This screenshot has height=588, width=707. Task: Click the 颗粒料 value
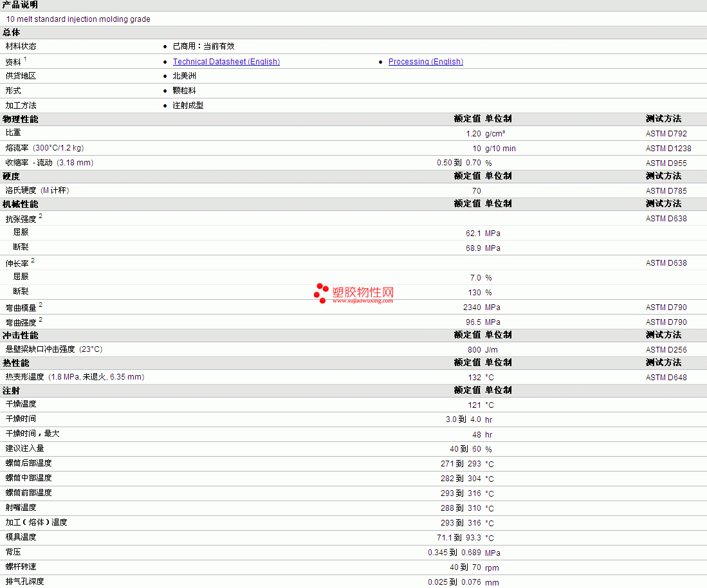click(185, 91)
